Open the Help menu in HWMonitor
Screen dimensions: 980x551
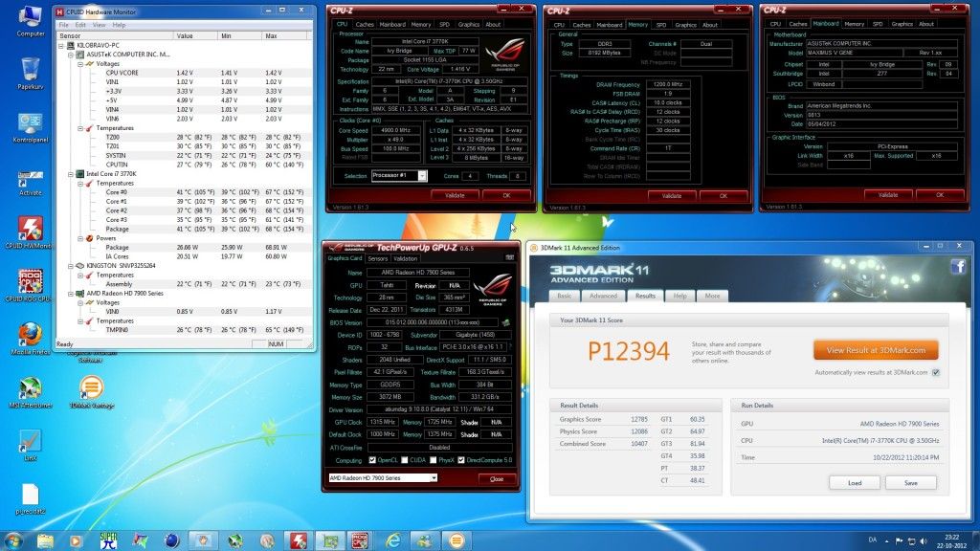tap(119, 25)
